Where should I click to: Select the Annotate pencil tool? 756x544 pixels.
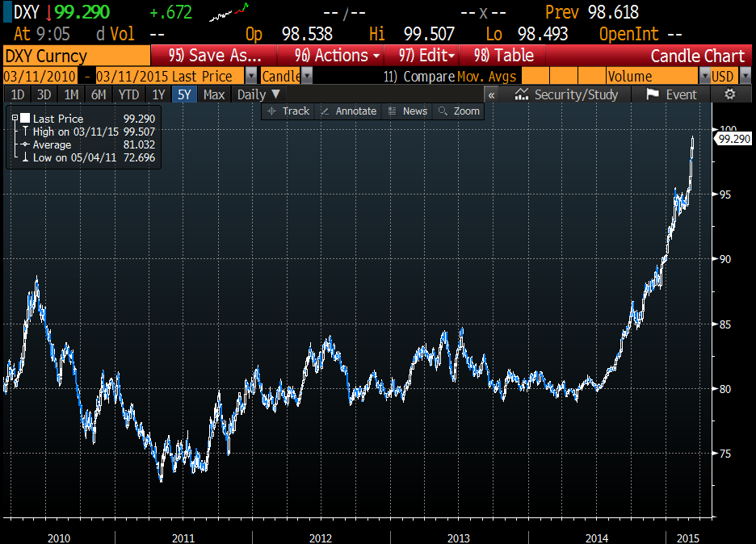pyautogui.click(x=348, y=111)
